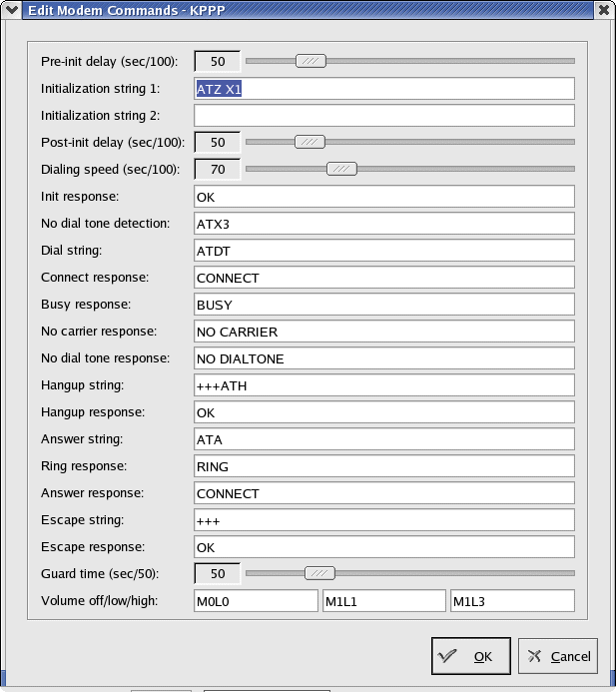
Task: Focus the empty Initialization string 2 field
Action: (x=384, y=116)
